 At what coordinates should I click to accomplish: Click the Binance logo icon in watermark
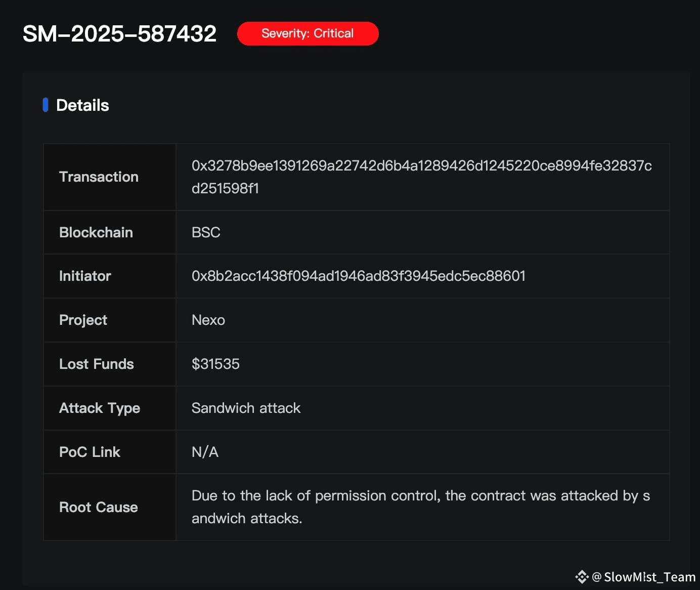pos(582,577)
